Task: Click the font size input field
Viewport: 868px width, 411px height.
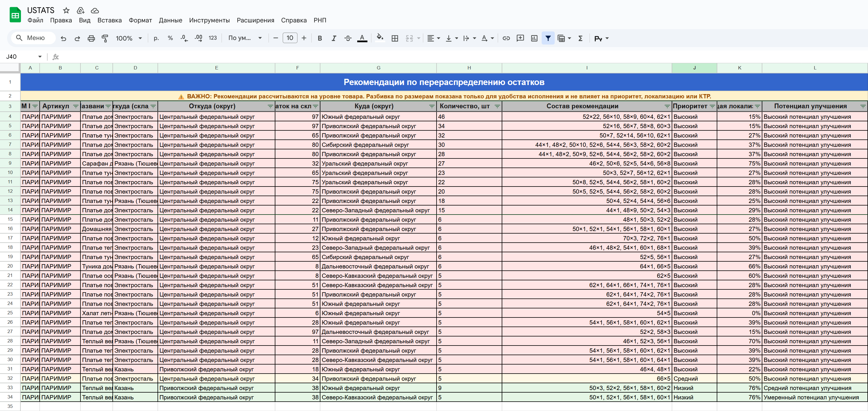Action: [290, 38]
